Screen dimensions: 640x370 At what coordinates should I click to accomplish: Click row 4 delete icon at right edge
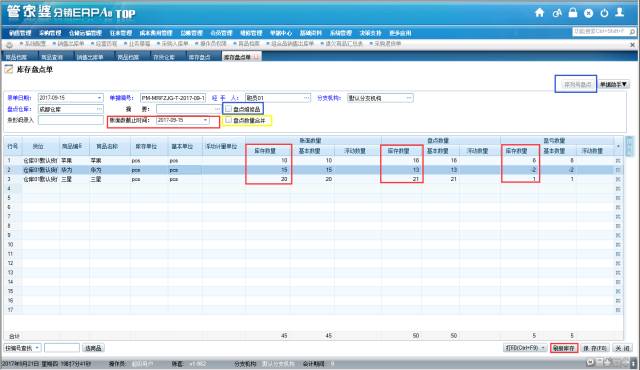(x=618, y=188)
